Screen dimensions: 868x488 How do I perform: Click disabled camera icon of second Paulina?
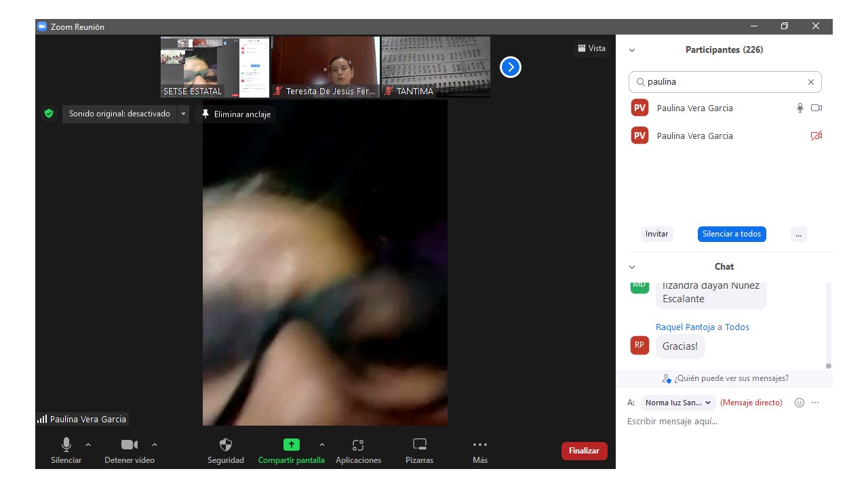tap(816, 136)
